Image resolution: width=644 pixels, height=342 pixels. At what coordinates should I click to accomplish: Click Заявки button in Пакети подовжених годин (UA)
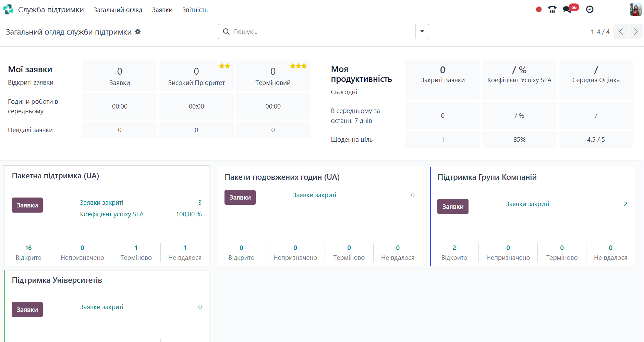tap(240, 197)
